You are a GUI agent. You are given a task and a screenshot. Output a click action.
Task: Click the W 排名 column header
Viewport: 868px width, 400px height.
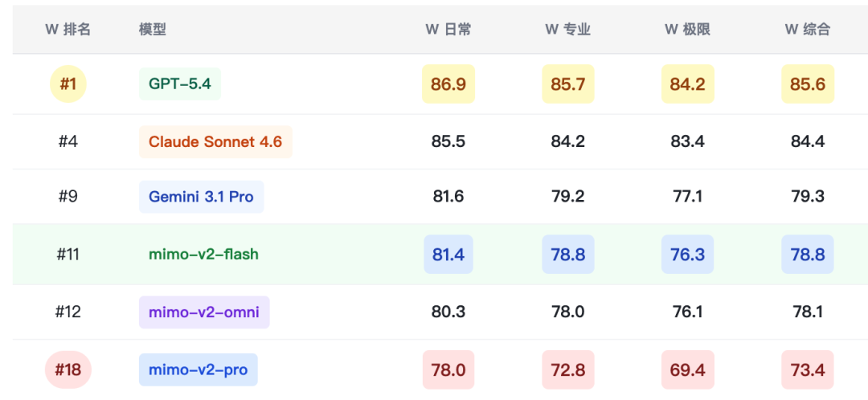(68, 30)
